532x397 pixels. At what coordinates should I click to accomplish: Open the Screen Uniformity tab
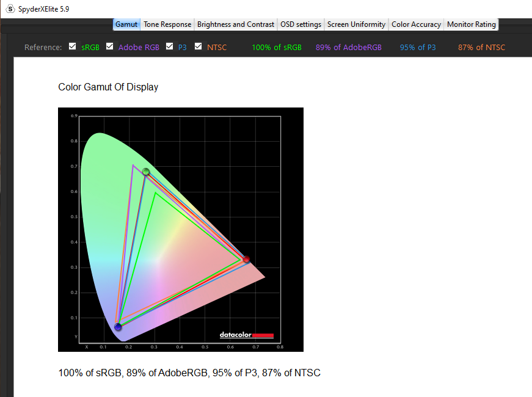point(356,24)
